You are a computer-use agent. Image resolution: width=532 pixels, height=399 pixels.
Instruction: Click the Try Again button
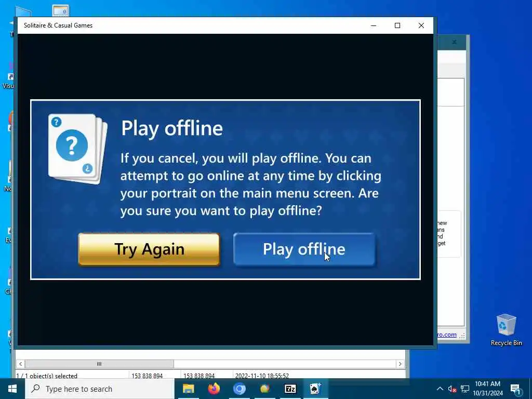click(x=149, y=249)
